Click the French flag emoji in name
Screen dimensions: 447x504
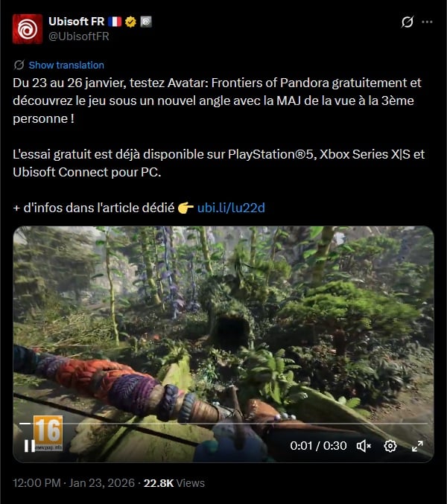[115, 22]
